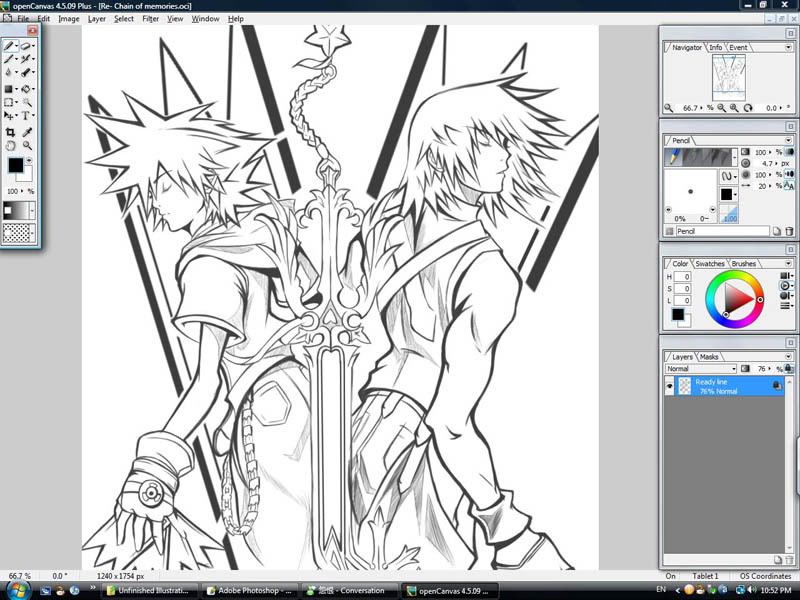Select the Eyedropper tool in toolbox
This screenshot has height=600, width=800.
point(27,132)
